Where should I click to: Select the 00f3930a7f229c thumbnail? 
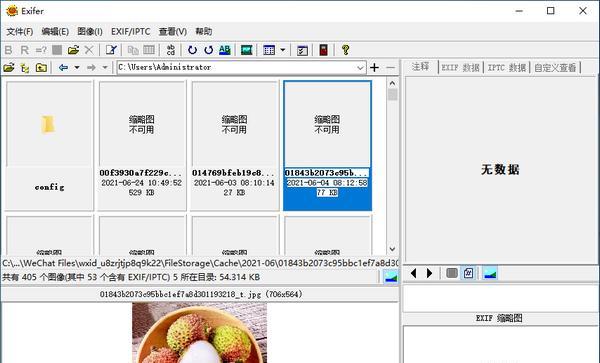pos(142,145)
